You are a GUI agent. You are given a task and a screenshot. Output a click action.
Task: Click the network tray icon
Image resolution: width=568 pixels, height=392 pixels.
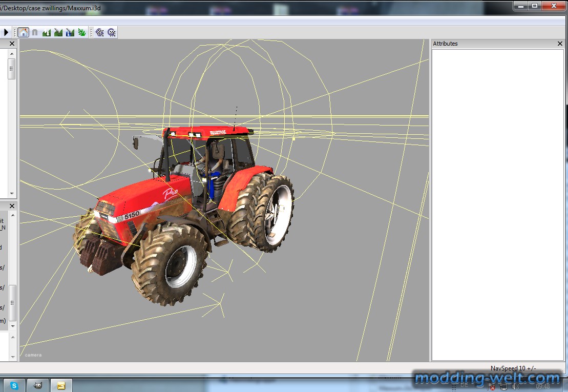503,387
